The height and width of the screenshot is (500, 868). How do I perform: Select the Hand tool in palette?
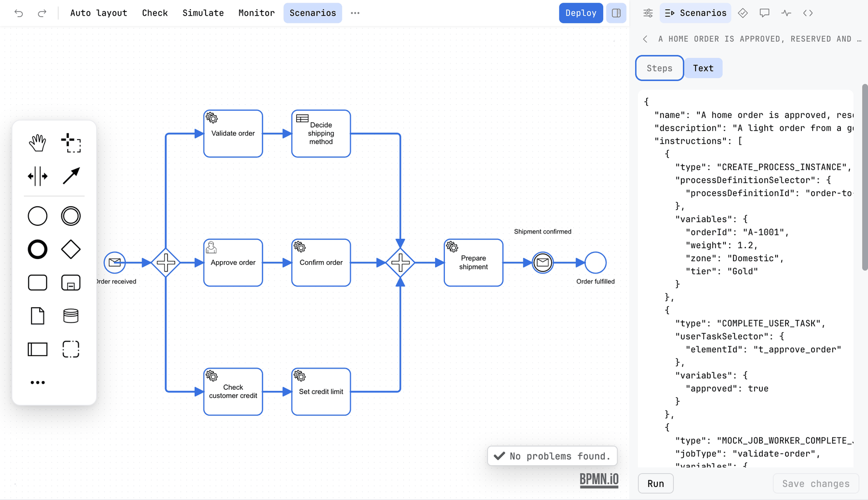(37, 143)
